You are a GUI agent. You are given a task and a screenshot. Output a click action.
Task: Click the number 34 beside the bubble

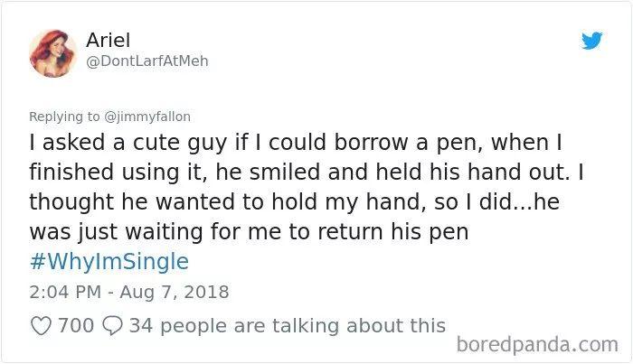click(x=139, y=325)
